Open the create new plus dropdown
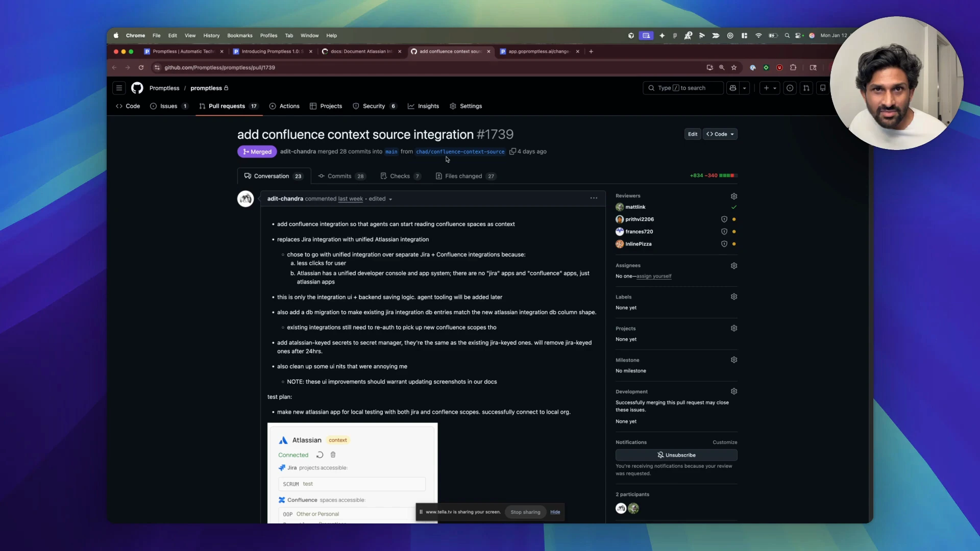 point(769,88)
